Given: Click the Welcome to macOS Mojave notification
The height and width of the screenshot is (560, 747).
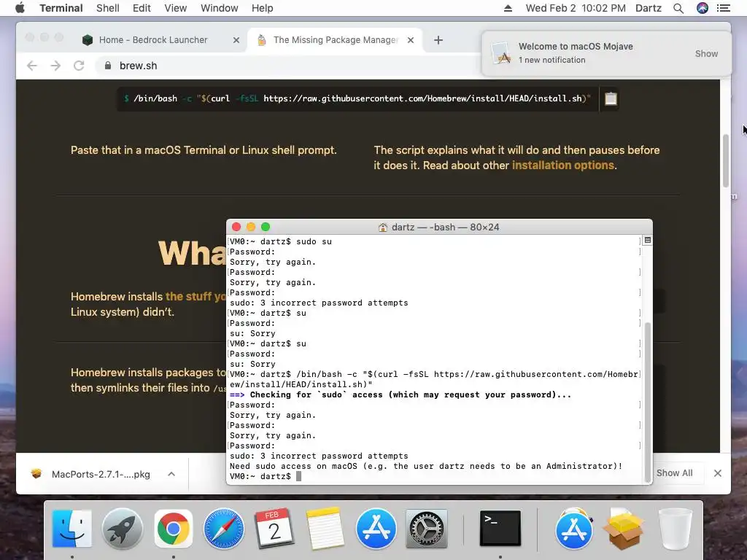Looking at the screenshot, I should (x=606, y=53).
